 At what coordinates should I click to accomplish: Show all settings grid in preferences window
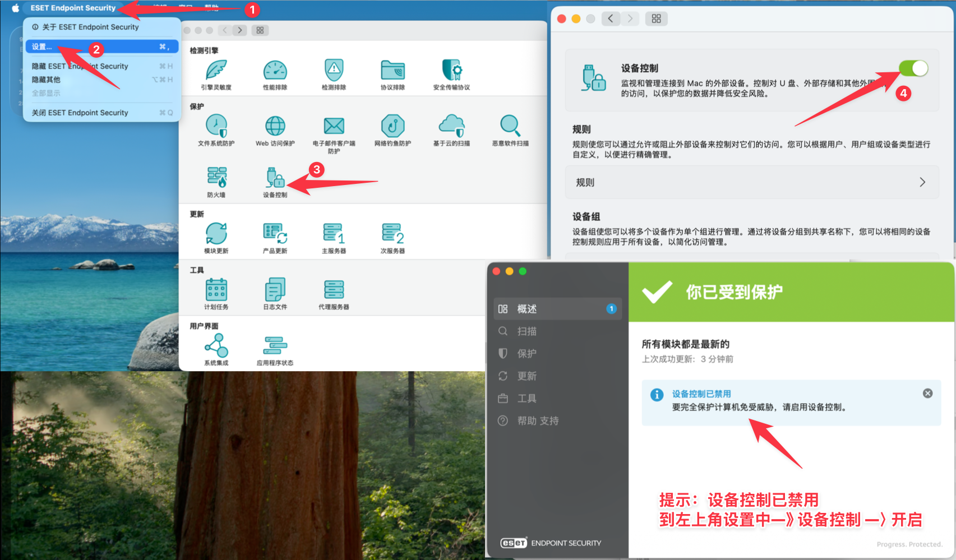click(x=260, y=30)
